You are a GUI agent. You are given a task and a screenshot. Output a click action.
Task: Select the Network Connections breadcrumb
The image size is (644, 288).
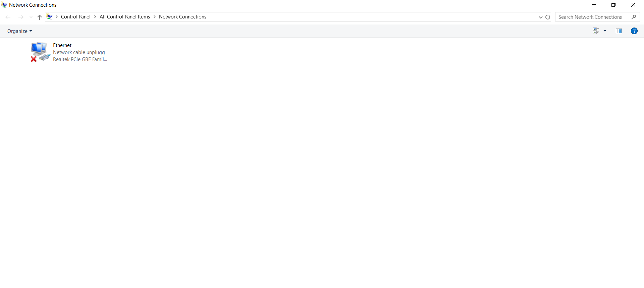pos(182,17)
